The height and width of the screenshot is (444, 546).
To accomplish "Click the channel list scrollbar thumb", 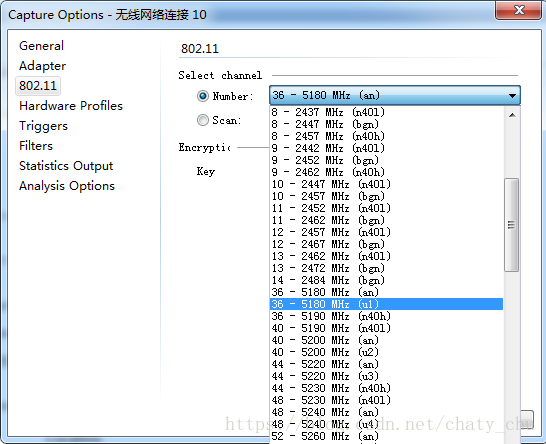I will tap(512, 225).
